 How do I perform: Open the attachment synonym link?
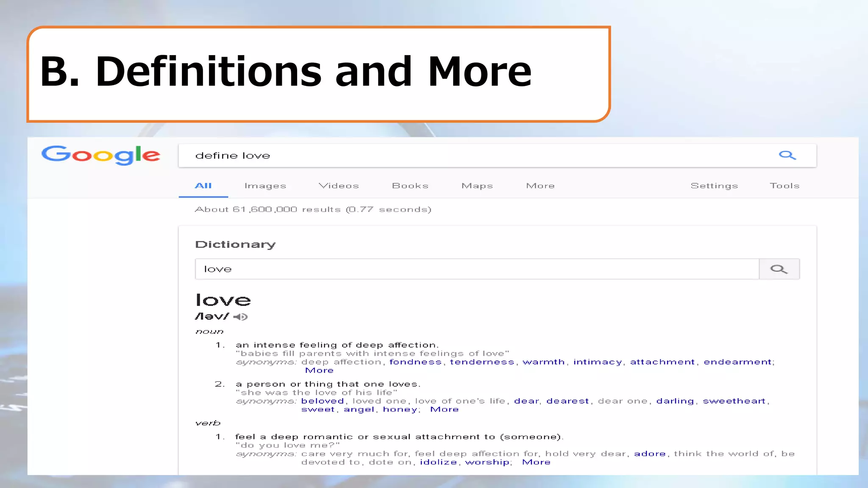click(x=662, y=362)
